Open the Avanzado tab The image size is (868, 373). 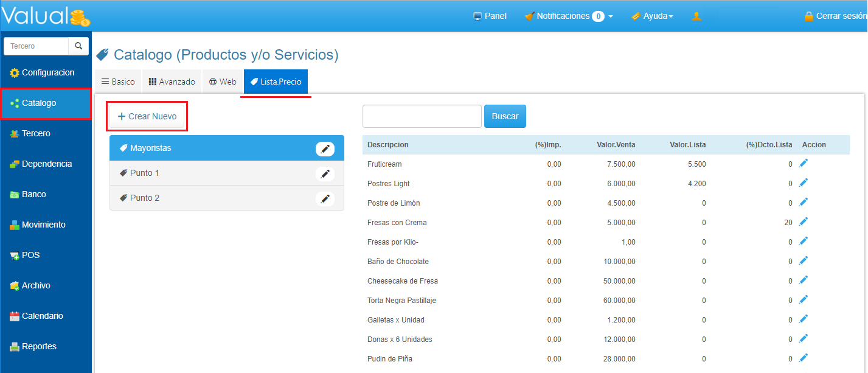172,82
